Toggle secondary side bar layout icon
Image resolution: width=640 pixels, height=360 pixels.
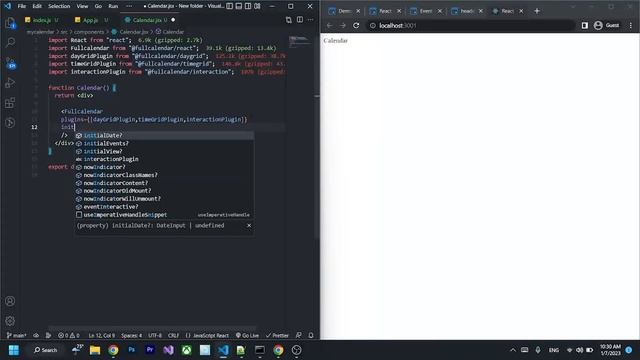pyautogui.click(x=248, y=6)
